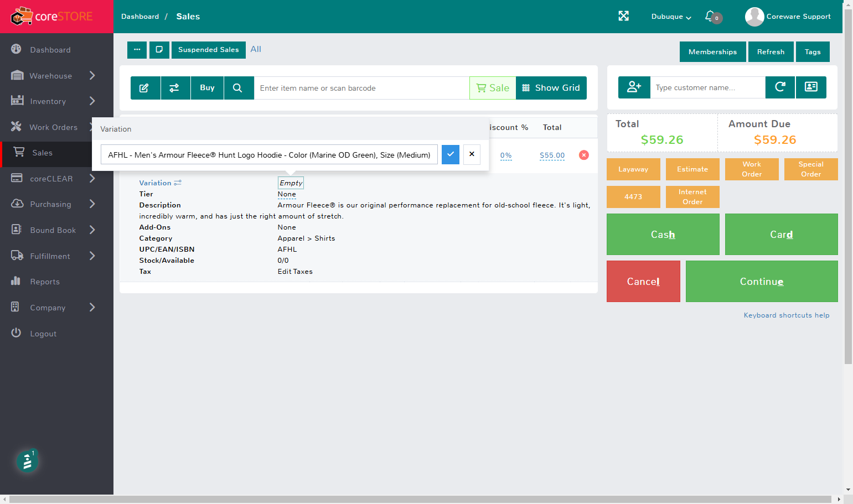
Task: Click the Keyboard shortcuts help link
Action: (787, 315)
